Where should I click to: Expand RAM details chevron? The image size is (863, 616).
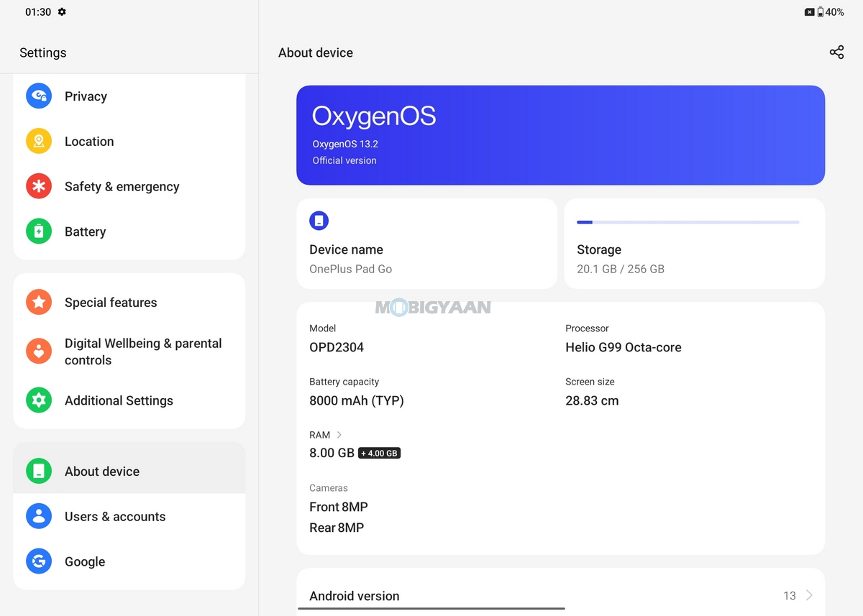pyautogui.click(x=339, y=435)
